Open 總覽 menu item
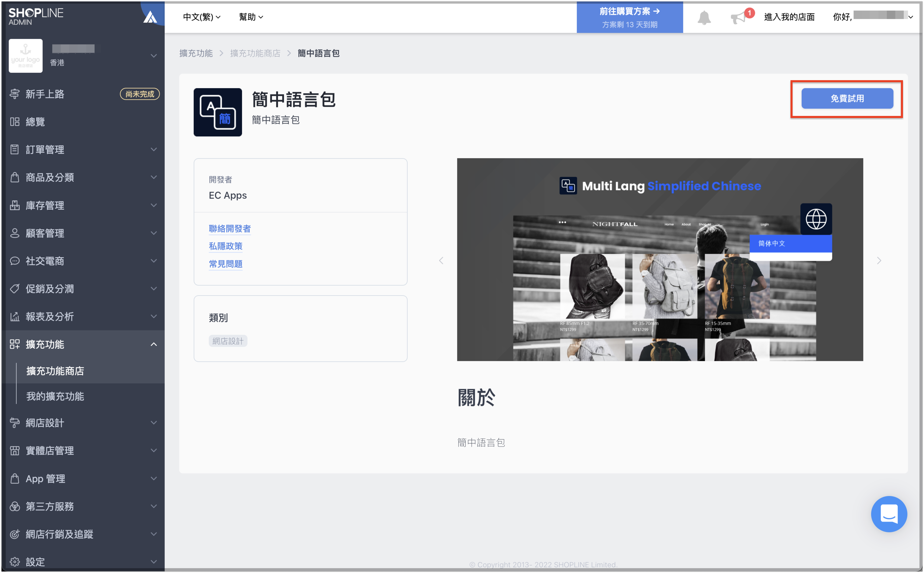This screenshot has height=573, width=924. [x=83, y=122]
